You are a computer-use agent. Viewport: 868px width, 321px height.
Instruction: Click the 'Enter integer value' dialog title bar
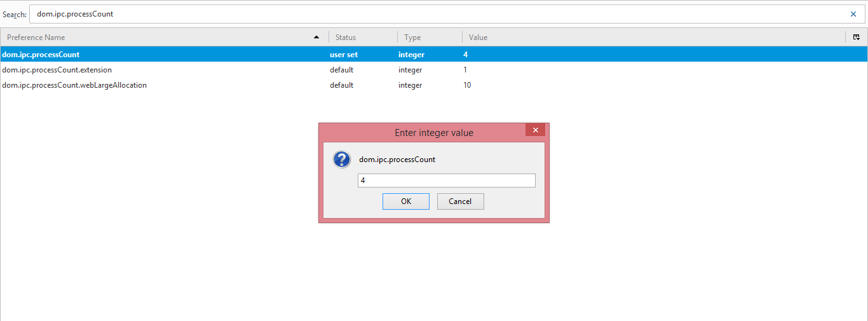tap(434, 132)
